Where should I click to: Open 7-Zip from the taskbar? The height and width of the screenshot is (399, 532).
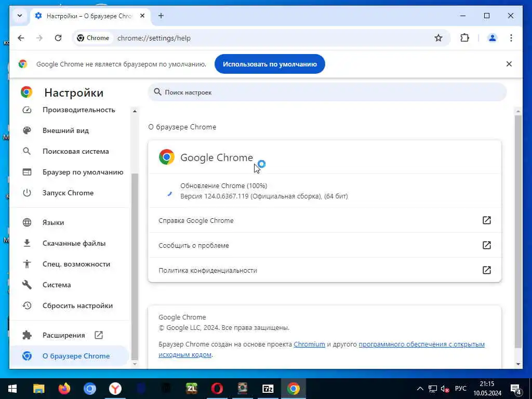click(268, 389)
